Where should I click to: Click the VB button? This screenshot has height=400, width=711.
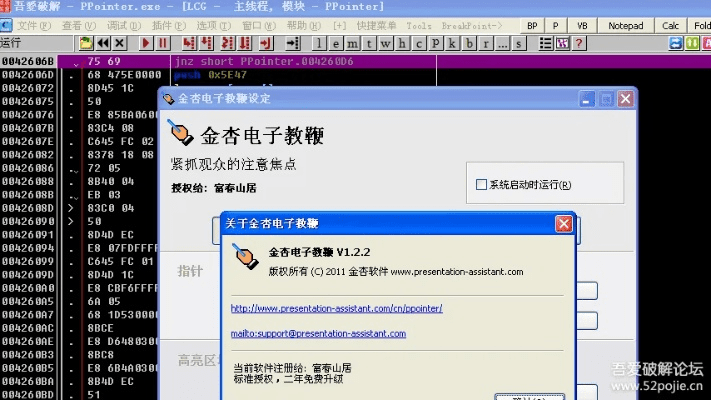tap(582, 26)
